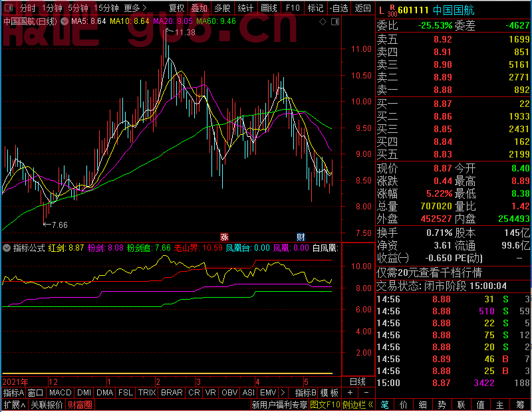Switch indicator to MACD
The width and height of the screenshot is (532, 412).
coord(61,393)
